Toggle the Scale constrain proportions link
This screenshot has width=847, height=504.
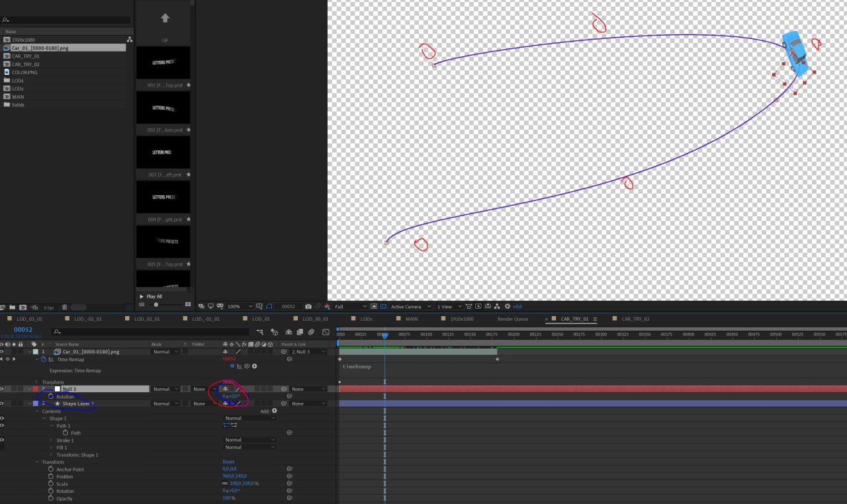click(225, 483)
